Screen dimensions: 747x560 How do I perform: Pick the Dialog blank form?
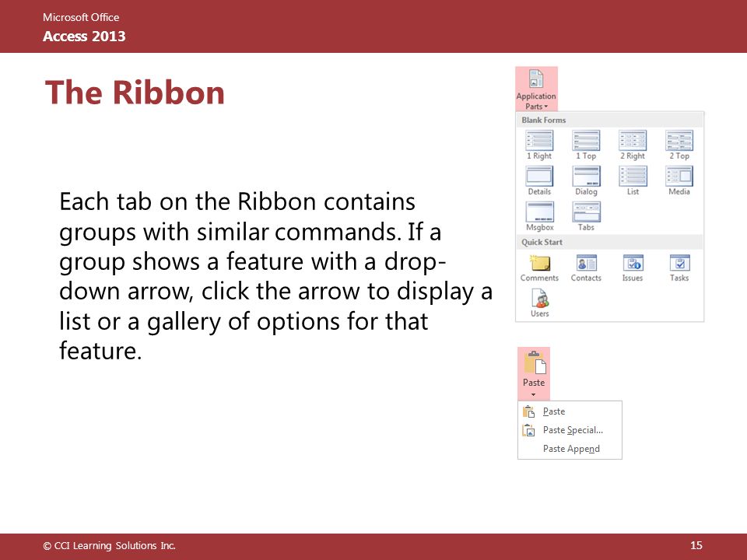tap(586, 181)
